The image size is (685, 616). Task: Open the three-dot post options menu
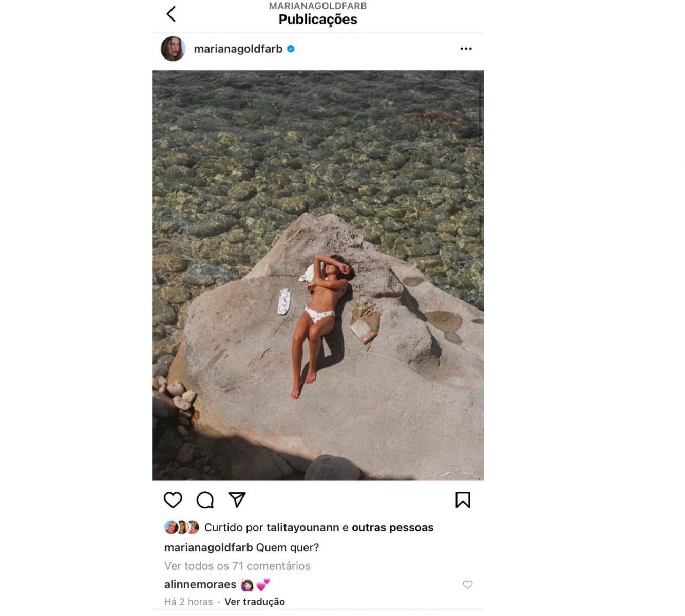(466, 49)
